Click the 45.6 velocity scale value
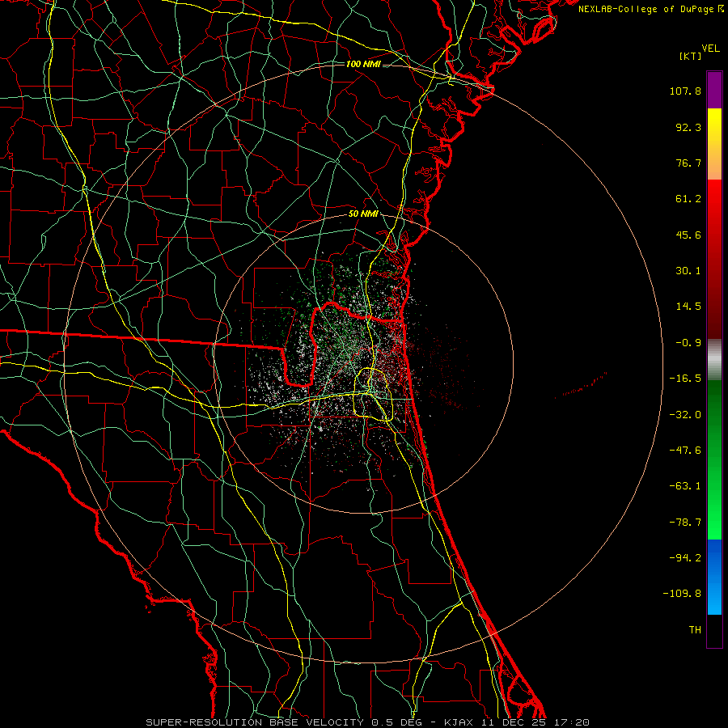The image size is (728, 728). pyautogui.click(x=688, y=235)
